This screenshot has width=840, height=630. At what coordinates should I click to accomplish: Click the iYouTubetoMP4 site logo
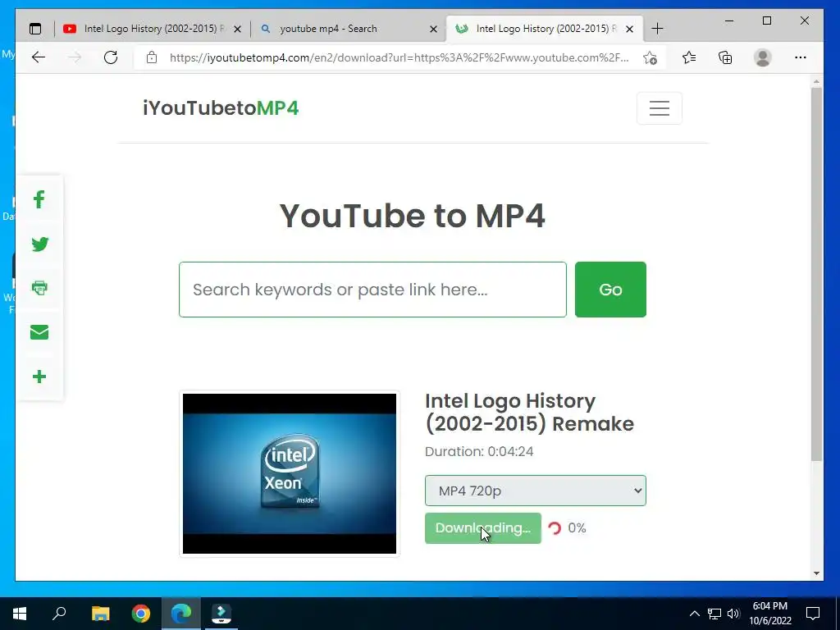coord(221,108)
